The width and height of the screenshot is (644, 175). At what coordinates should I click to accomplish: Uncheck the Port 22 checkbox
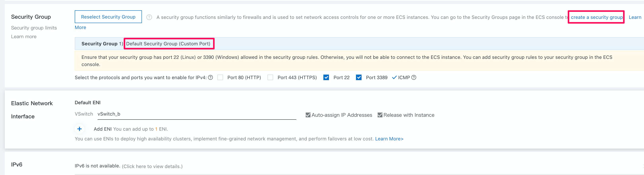coord(326,78)
